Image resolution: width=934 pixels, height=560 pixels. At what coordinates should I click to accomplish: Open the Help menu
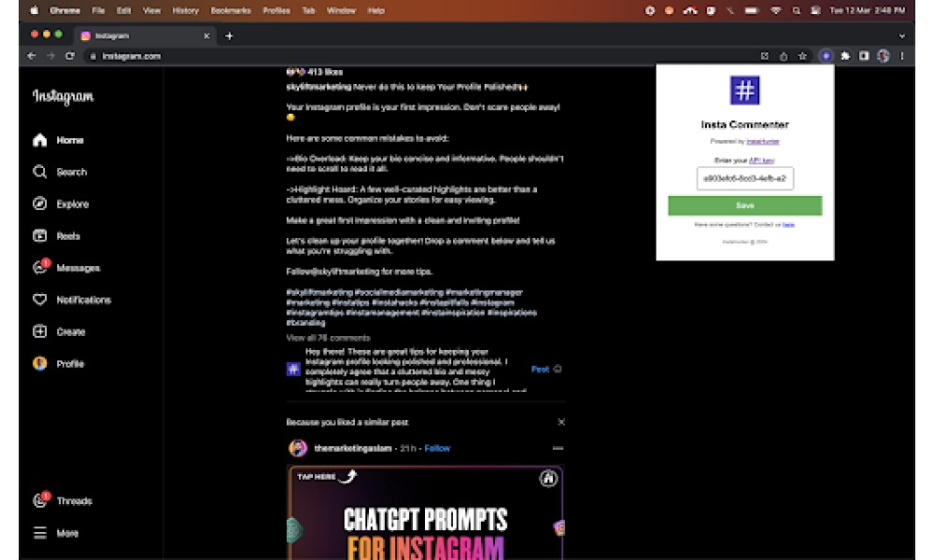coord(375,10)
